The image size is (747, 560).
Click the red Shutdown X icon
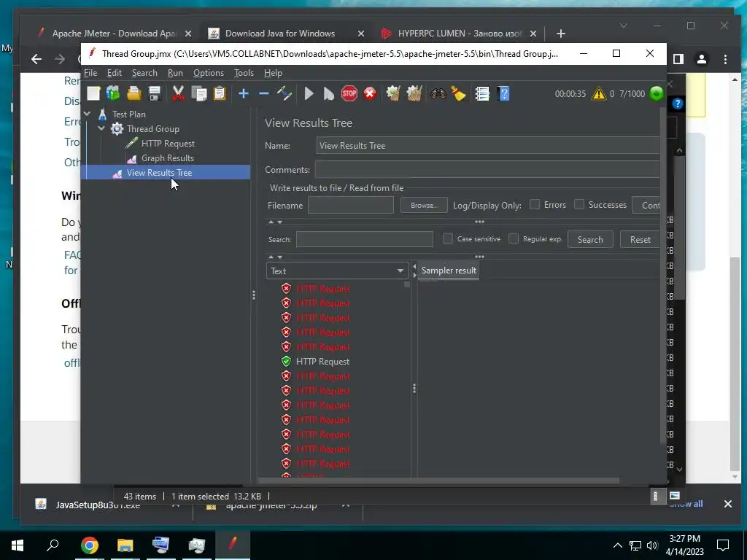point(370,93)
